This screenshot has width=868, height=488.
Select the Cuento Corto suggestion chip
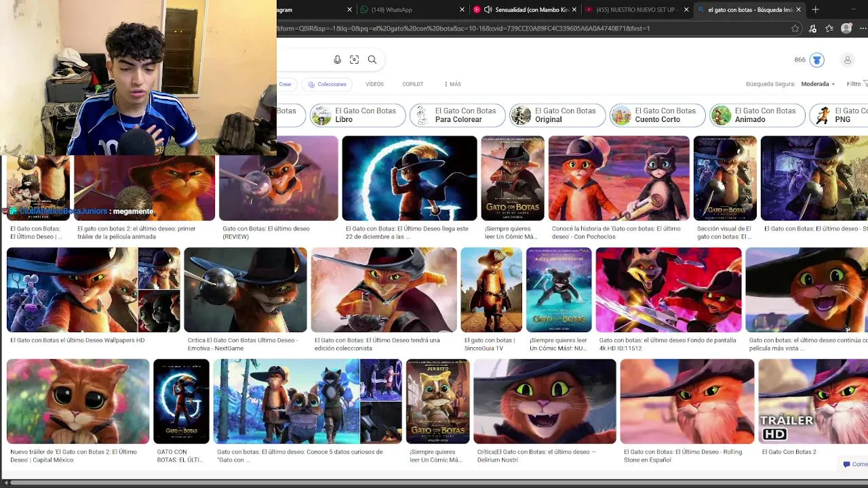coord(658,115)
